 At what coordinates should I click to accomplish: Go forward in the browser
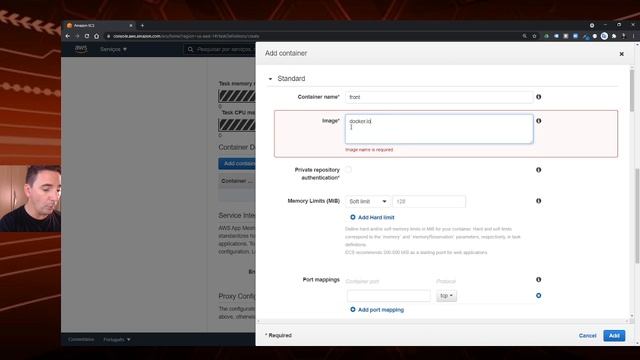click(77, 36)
